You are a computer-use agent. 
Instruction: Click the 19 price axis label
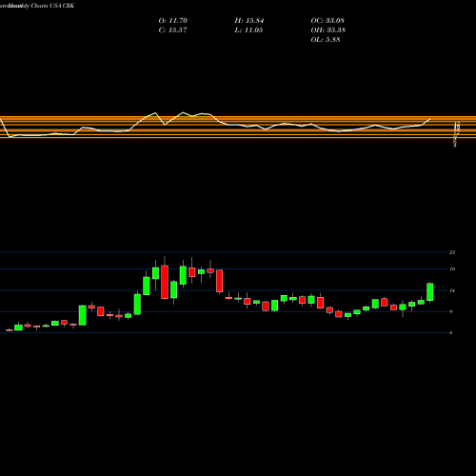click(452, 269)
